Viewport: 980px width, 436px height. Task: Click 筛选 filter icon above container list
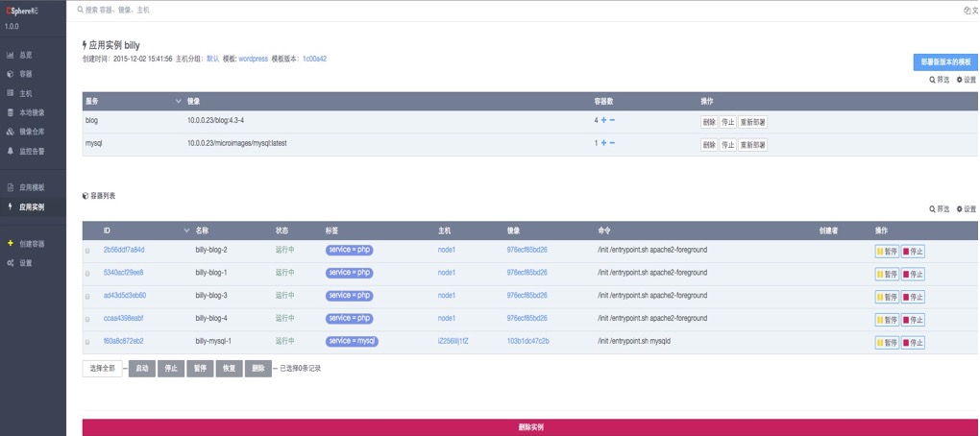[x=933, y=209]
